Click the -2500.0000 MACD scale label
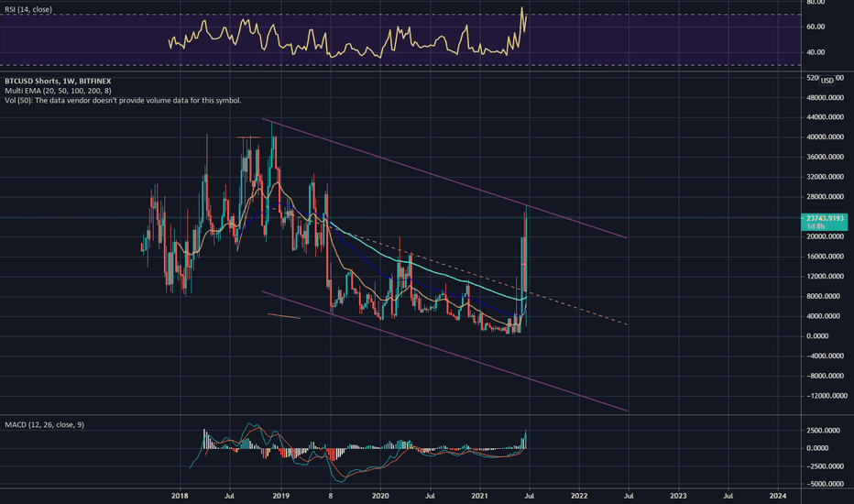 [x=825, y=466]
